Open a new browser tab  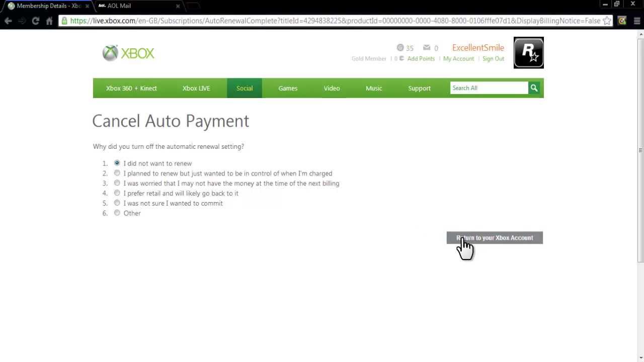tap(194, 6)
